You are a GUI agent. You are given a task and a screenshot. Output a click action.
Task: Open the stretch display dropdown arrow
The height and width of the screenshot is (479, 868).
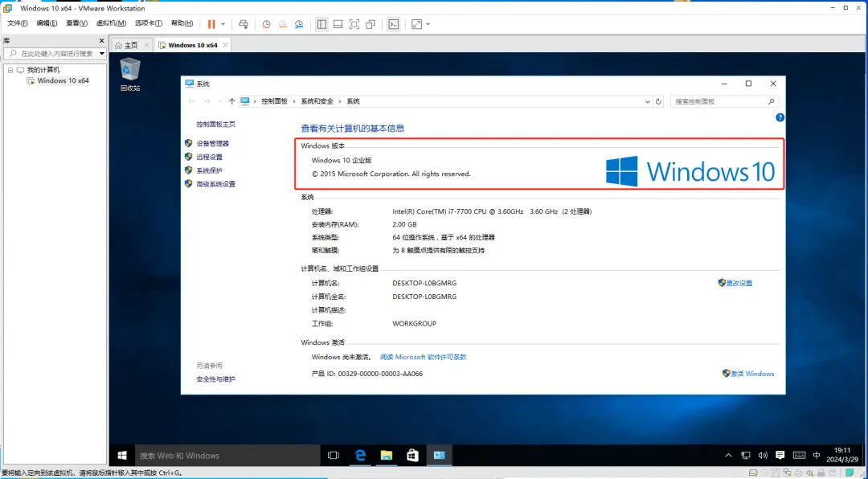point(428,24)
